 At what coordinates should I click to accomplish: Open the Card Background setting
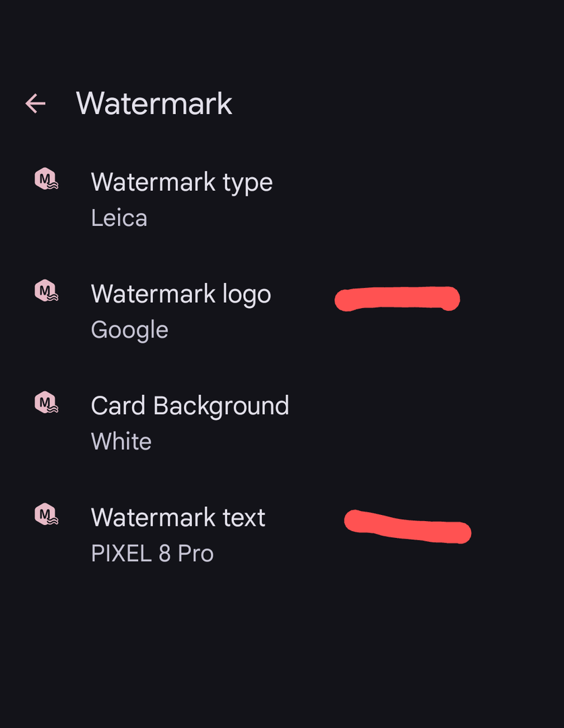[x=189, y=406]
